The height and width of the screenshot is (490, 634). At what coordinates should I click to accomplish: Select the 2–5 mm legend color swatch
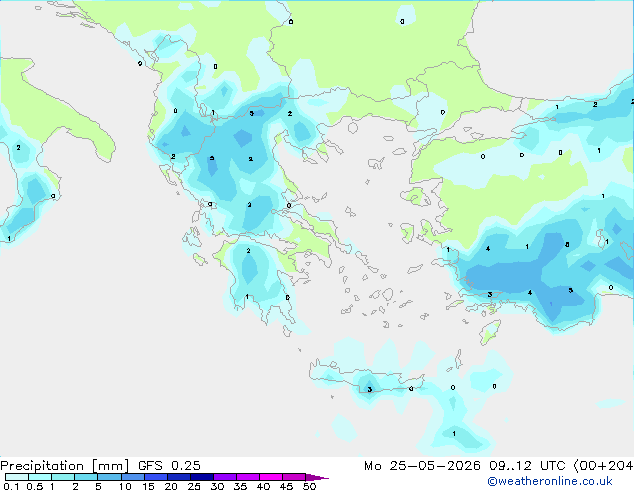[x=86, y=477]
